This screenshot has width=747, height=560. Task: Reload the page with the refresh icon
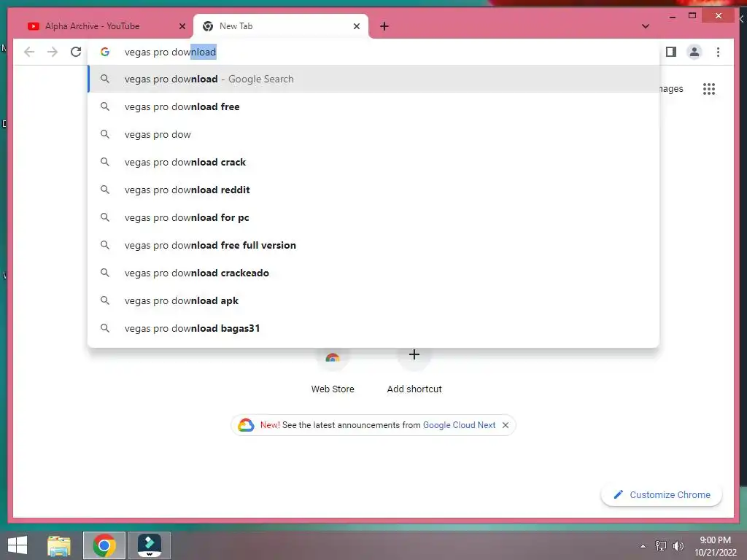pyautogui.click(x=76, y=52)
